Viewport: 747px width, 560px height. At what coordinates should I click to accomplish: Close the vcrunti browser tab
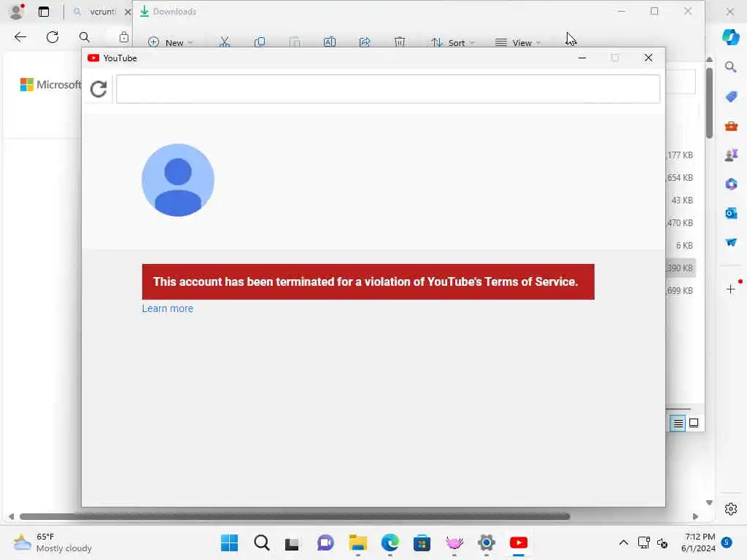click(x=127, y=12)
